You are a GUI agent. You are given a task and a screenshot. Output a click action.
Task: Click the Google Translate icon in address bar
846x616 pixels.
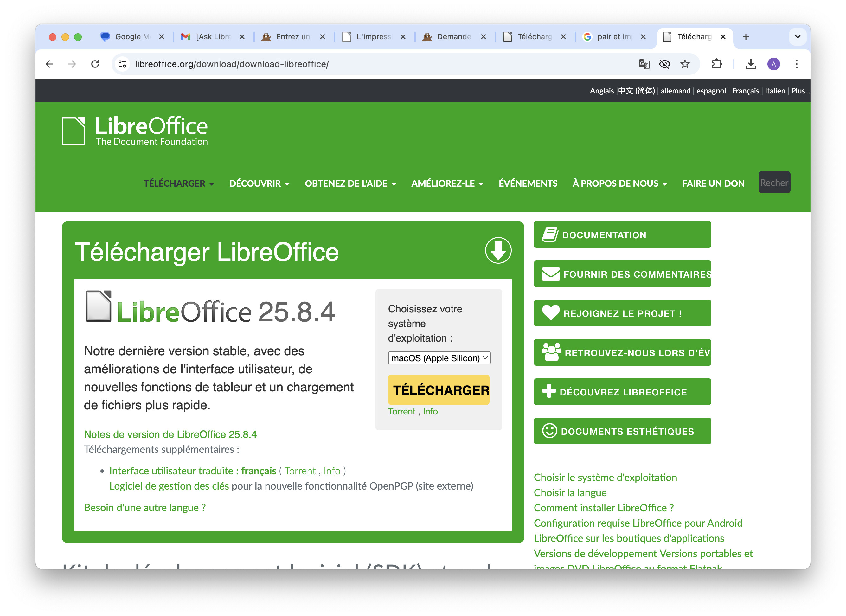tap(644, 64)
